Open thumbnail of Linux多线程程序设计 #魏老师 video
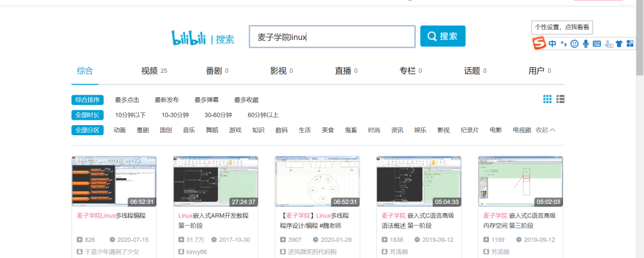Viewport: 644px width, 258px height. coord(317,181)
